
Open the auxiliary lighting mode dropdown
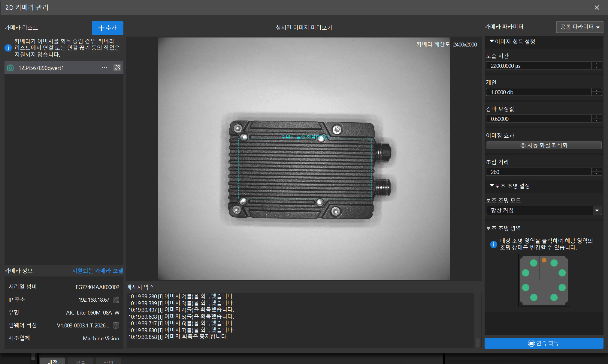[544, 210]
